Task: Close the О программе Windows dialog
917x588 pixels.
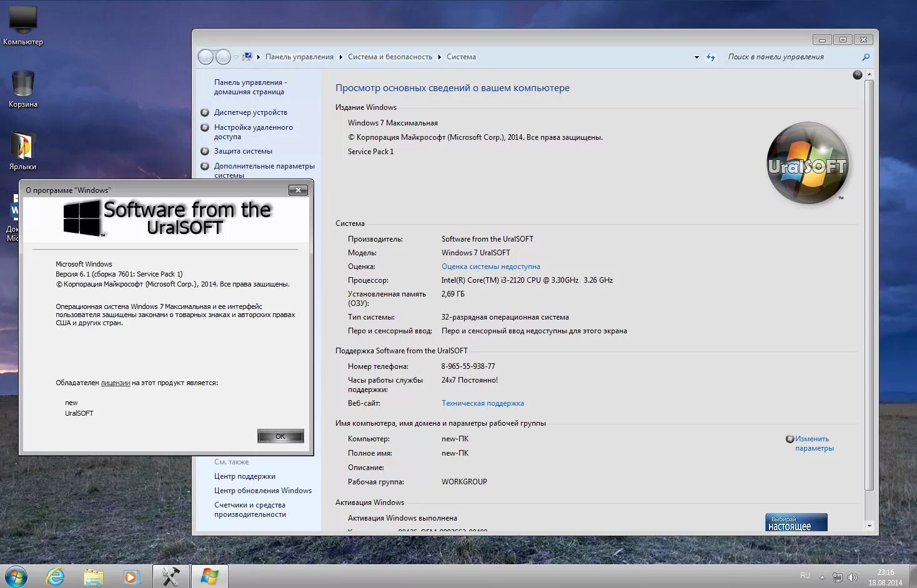Action: point(298,190)
